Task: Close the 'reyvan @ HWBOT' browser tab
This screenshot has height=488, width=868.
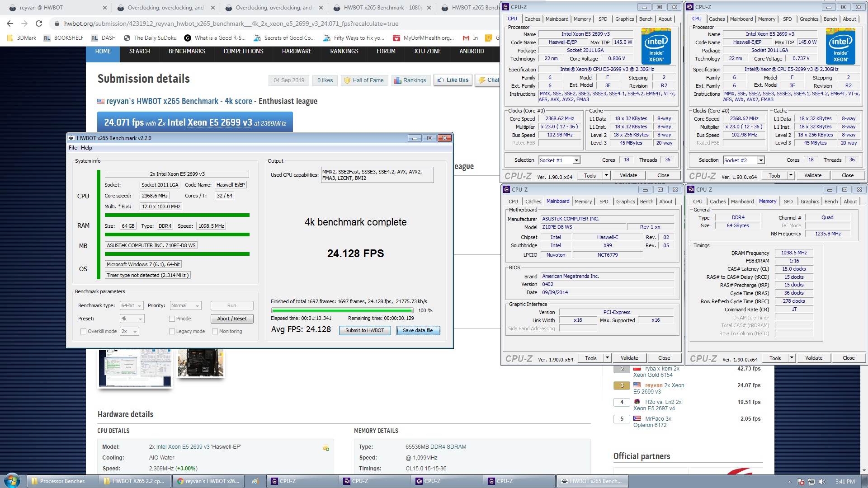Action: 105,8
